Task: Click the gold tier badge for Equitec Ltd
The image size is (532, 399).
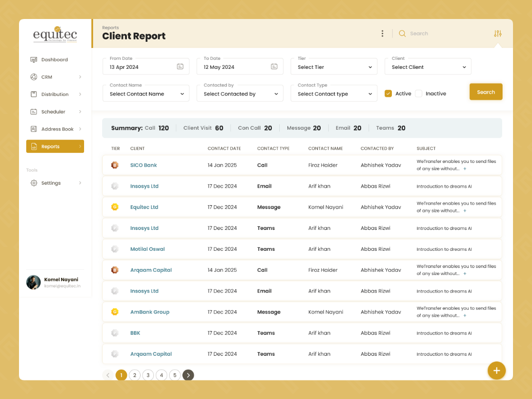Action: click(114, 207)
